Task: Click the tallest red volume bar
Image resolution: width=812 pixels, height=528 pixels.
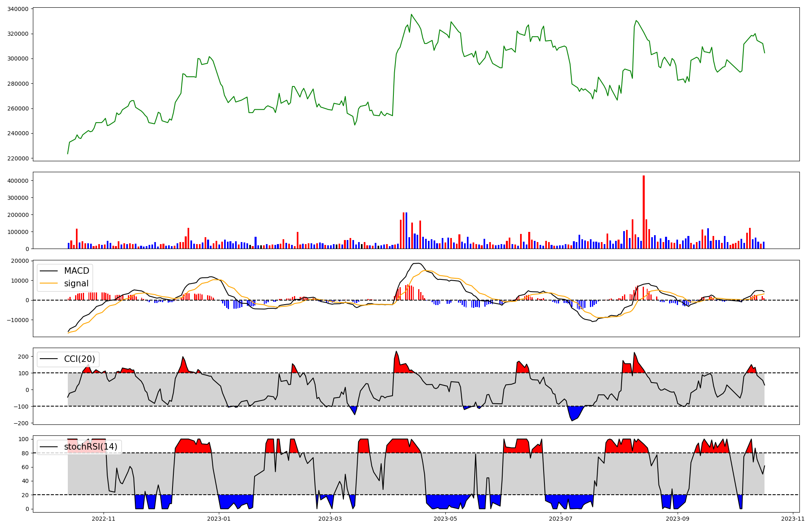Action: tap(644, 211)
